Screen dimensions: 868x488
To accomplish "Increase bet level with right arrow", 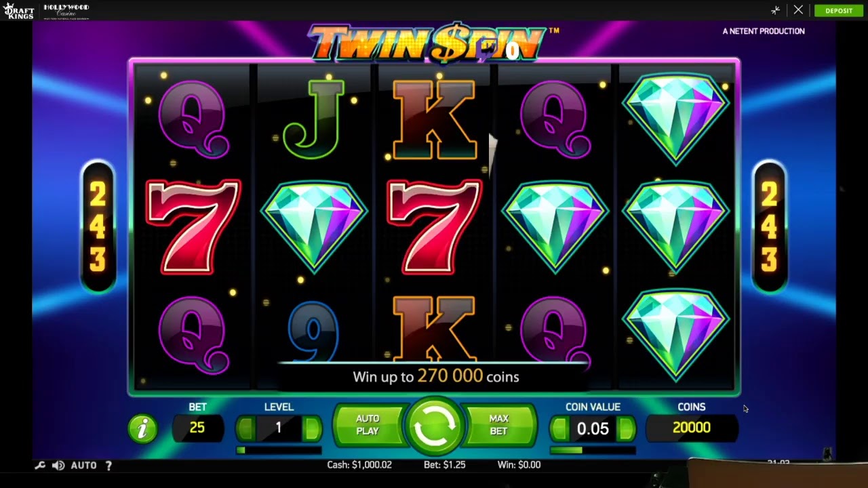I will pyautogui.click(x=312, y=428).
